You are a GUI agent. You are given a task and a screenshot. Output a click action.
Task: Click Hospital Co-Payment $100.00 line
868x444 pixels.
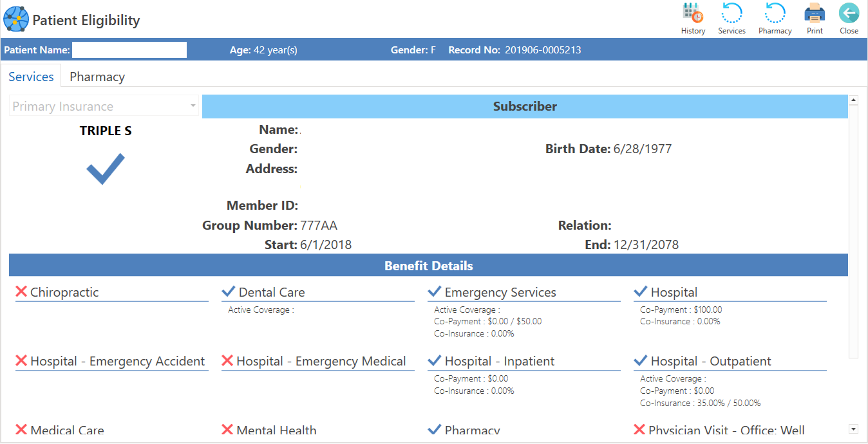pyautogui.click(x=681, y=310)
